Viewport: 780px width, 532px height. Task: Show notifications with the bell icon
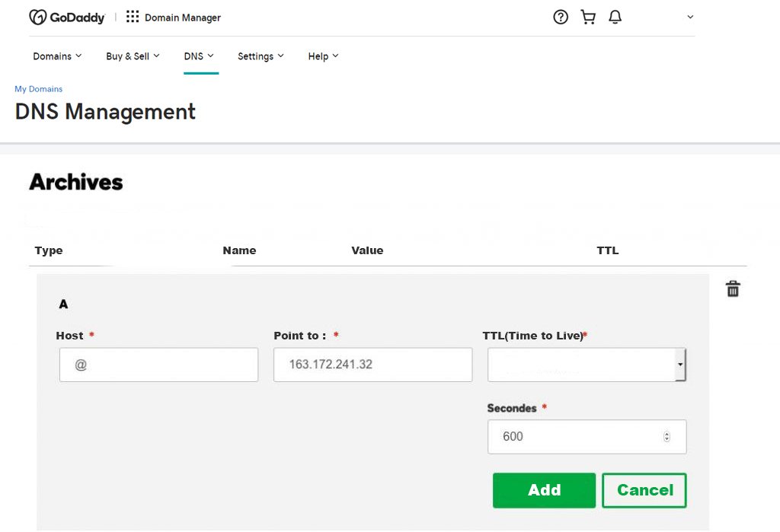click(x=615, y=17)
